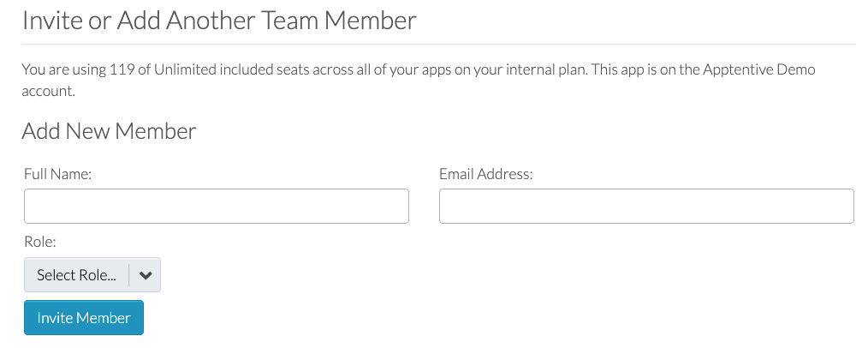Click the down arrow beside Select Role
The width and height of the screenshot is (868, 348).
click(145, 275)
